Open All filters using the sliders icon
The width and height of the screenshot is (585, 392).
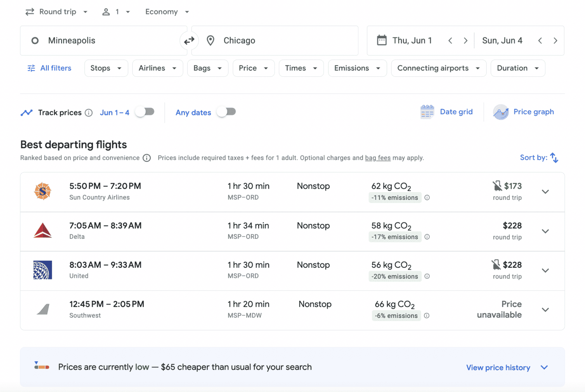30,68
